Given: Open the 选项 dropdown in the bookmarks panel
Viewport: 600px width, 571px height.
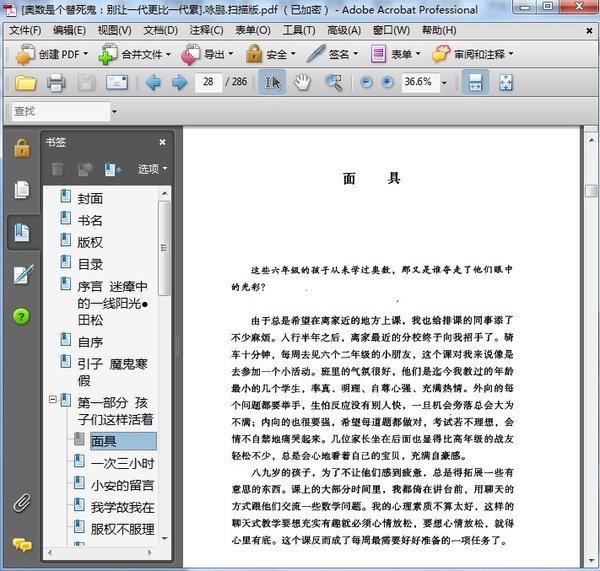Looking at the screenshot, I should pos(152,169).
